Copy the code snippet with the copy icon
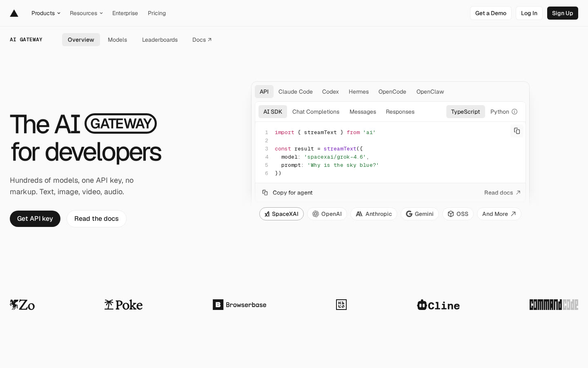 point(517,131)
